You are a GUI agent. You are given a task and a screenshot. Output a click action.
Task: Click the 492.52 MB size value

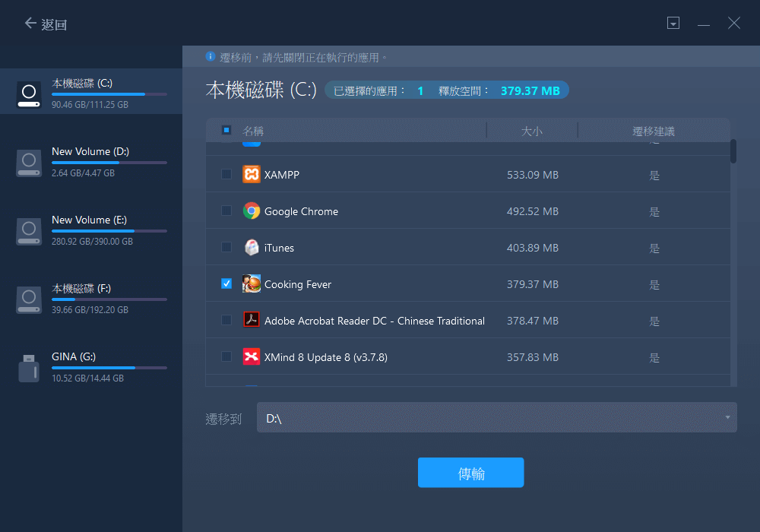(533, 211)
